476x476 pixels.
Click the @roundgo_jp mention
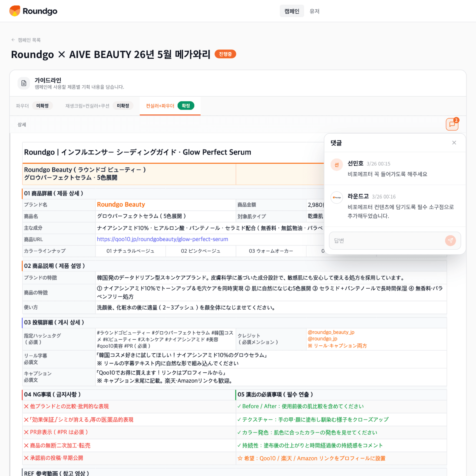tap(322, 339)
